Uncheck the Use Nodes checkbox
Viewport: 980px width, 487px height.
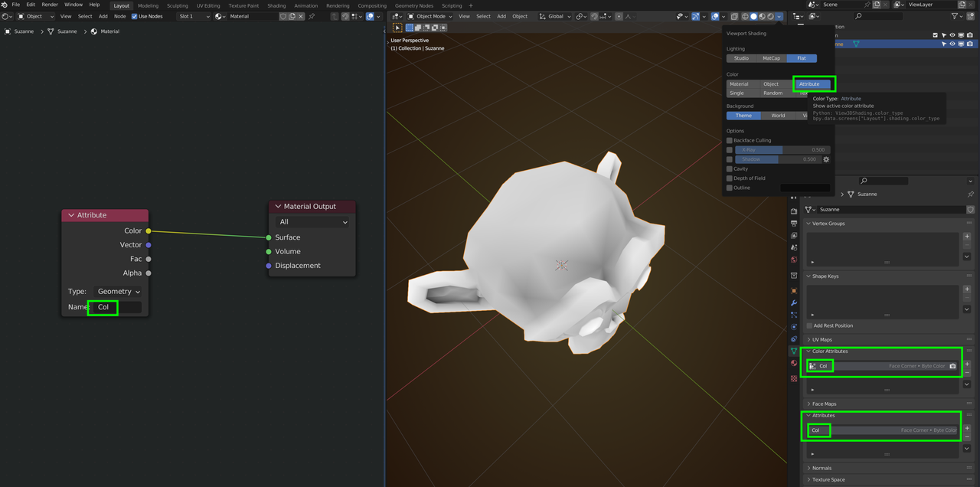point(135,16)
